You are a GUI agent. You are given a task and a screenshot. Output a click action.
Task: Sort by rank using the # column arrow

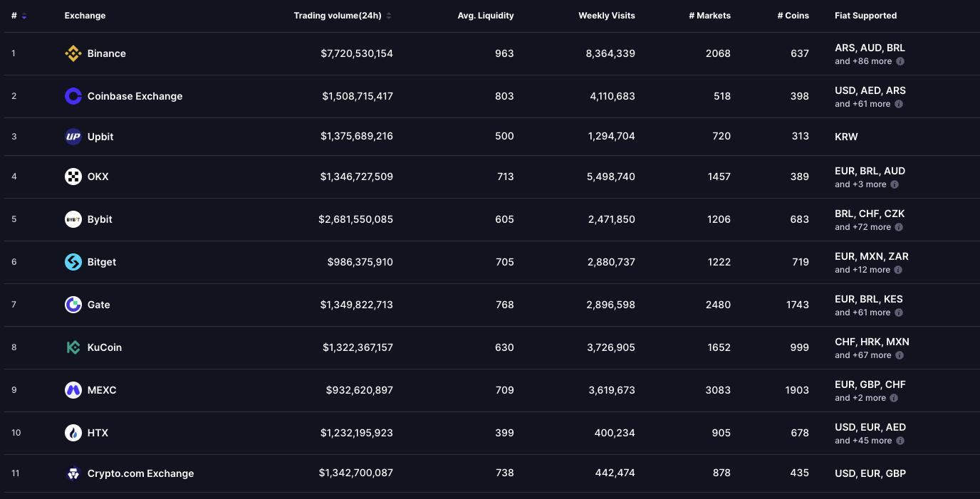[x=24, y=16]
